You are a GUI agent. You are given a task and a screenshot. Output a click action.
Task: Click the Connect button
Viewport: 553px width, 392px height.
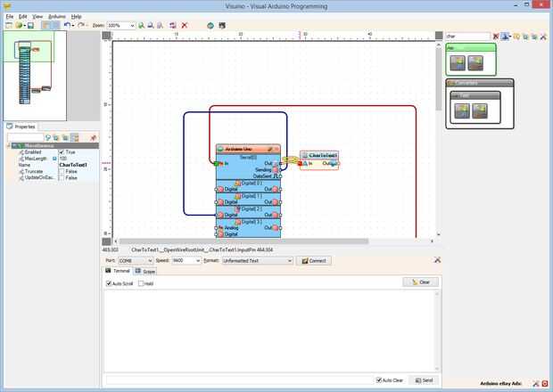tap(314, 261)
